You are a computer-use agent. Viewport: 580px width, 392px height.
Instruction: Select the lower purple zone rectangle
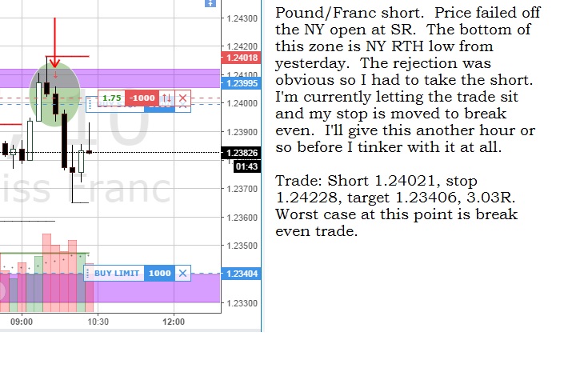(110, 288)
